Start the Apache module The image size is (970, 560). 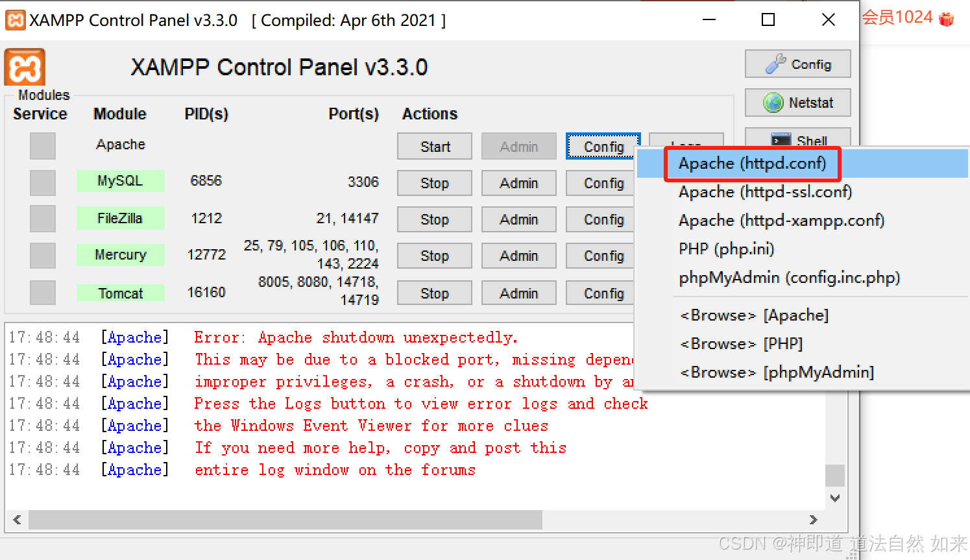[x=435, y=147]
